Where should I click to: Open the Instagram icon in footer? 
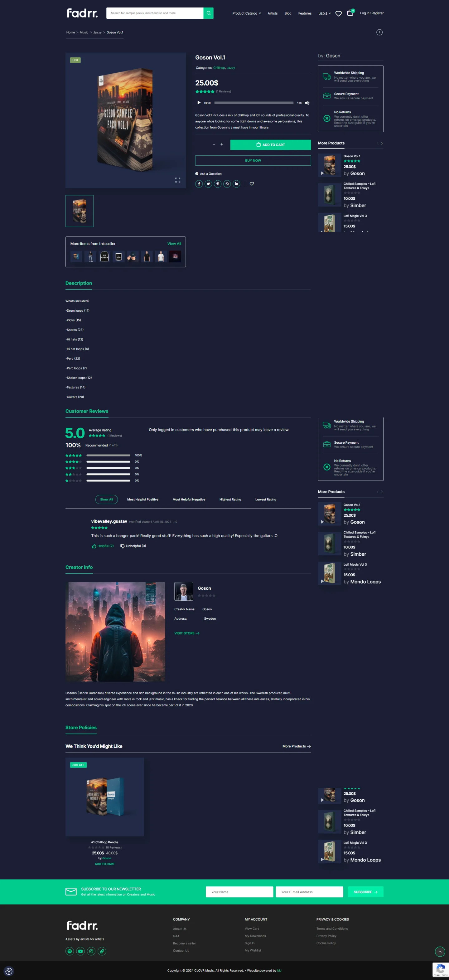(x=91, y=951)
